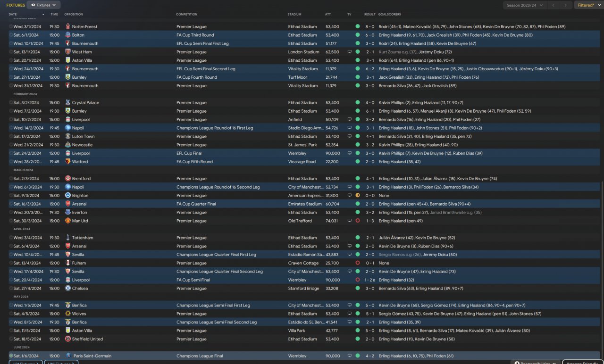604x364 pixels.
Task: Click the red loss indicator on the Man Utd row
Action: point(358,221)
